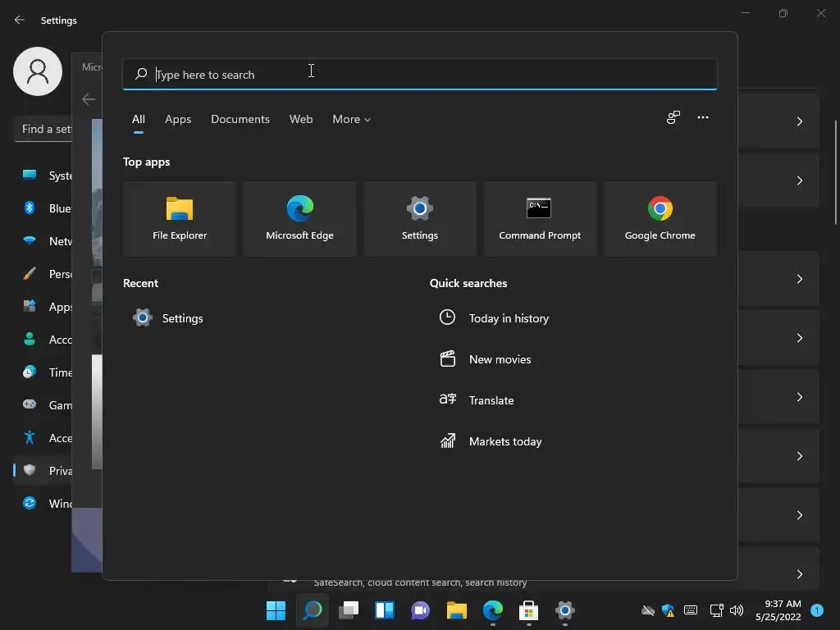Open Network in Settings sidebar
Image resolution: width=840 pixels, height=630 pixels.
click(x=43, y=241)
